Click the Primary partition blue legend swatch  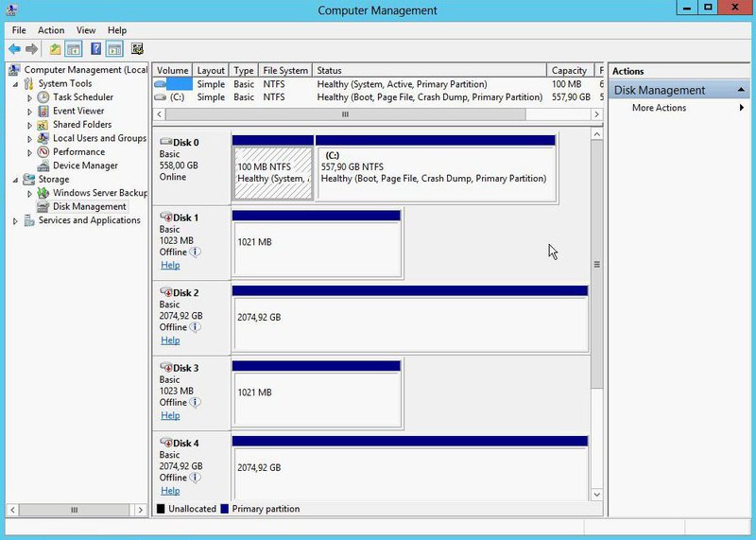[224, 509]
